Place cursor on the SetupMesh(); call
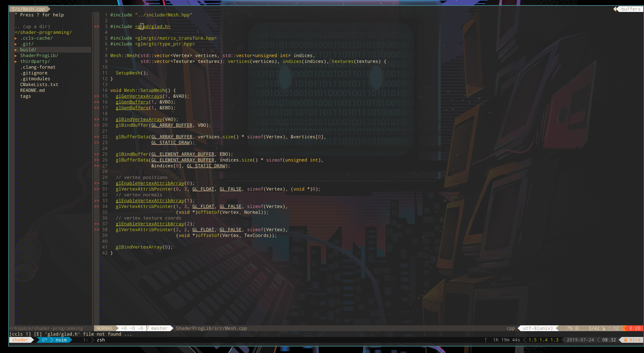This screenshot has width=644, height=353. point(132,73)
